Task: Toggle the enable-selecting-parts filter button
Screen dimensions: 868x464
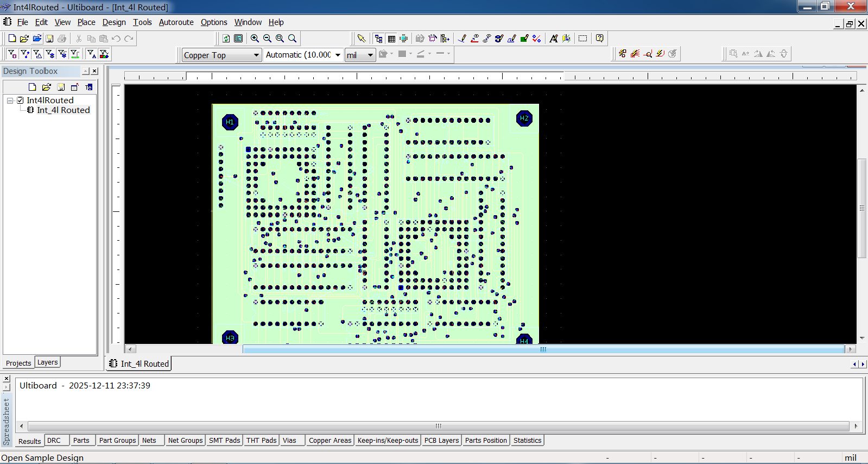Action: click(x=12, y=54)
